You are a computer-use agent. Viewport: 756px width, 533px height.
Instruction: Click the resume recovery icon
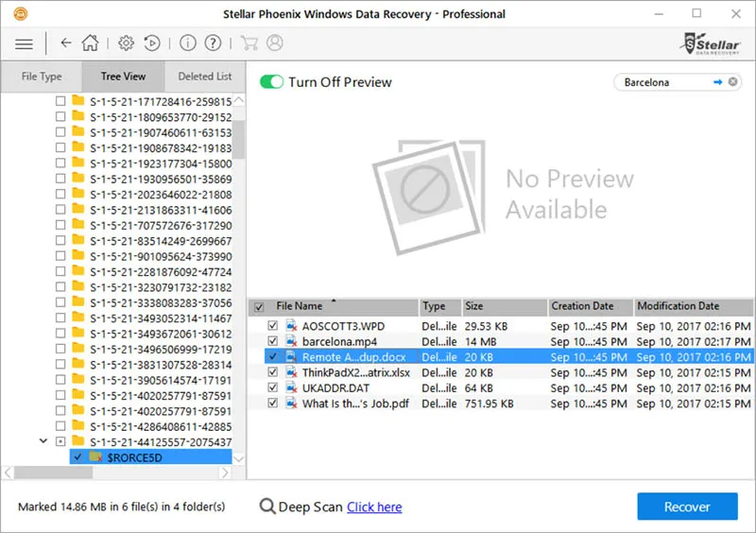tap(152, 43)
